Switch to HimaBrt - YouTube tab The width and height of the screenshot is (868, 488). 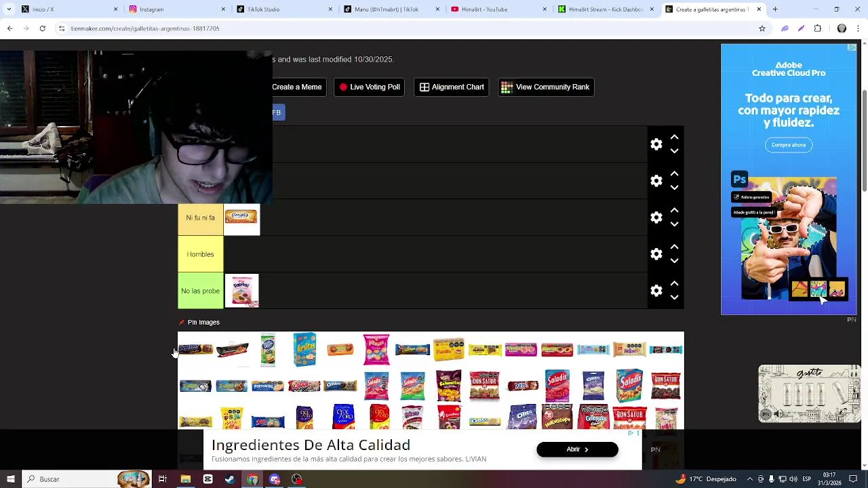[498, 9]
